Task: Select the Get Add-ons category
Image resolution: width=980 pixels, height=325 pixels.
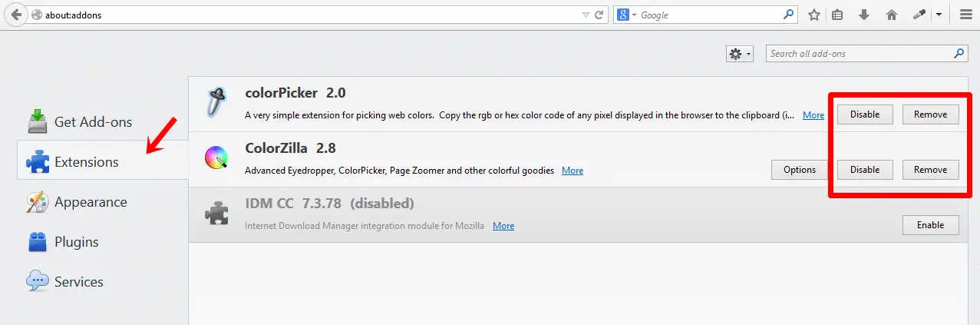Action: pyautogui.click(x=102, y=121)
